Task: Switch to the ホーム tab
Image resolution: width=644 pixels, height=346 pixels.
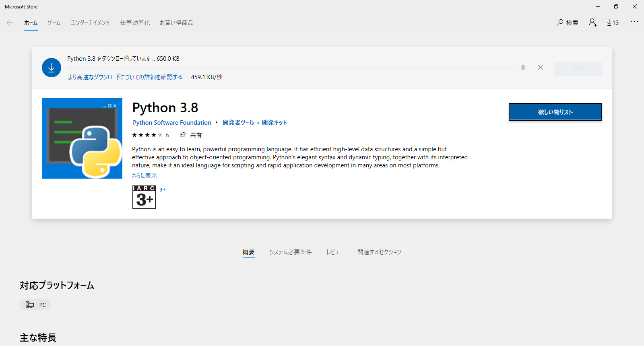Action: [31, 23]
